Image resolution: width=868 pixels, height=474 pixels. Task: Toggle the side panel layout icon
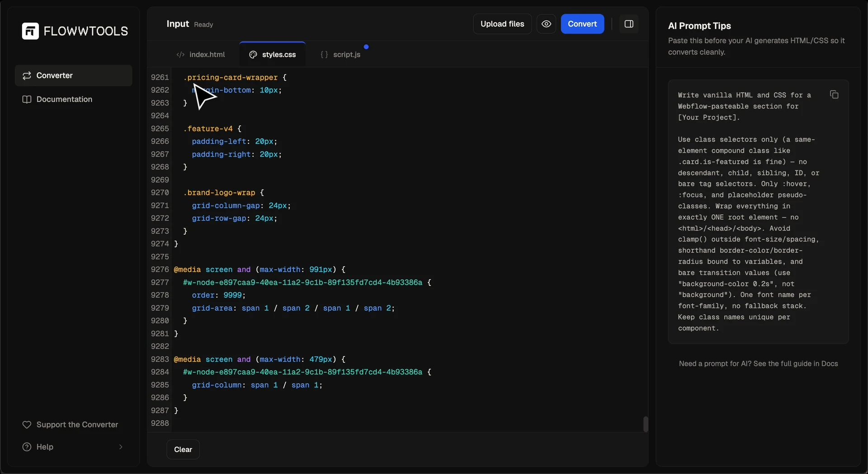629,24
